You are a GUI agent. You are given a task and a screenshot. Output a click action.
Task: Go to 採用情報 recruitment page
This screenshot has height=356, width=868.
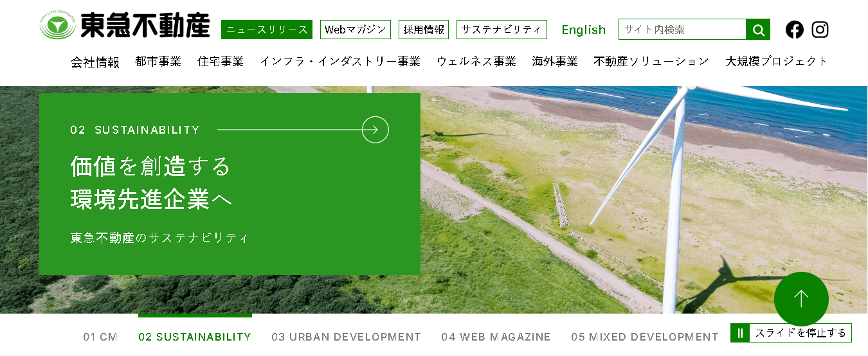pos(424,30)
